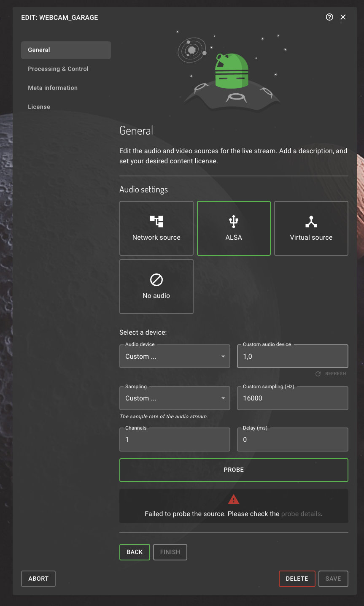
Task: Open the Audio device dropdown
Action: click(175, 356)
